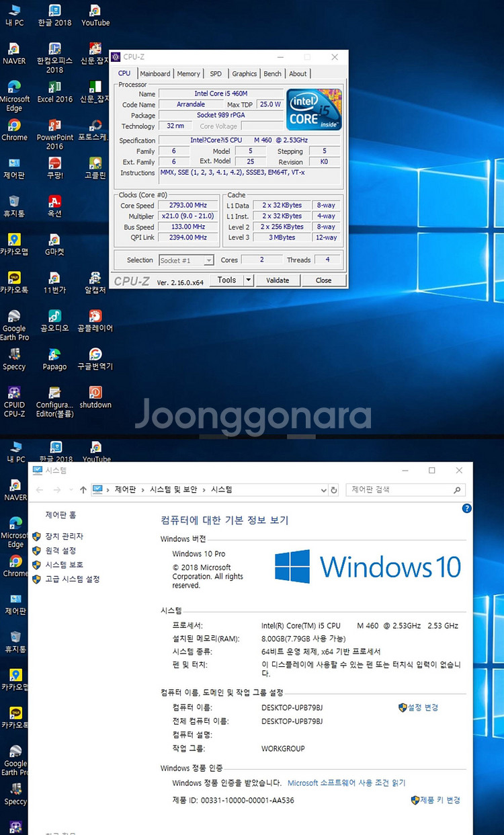Screen dimensions: 504x835
Task: Open the address bar history dropdown arrow
Action: tap(323, 490)
